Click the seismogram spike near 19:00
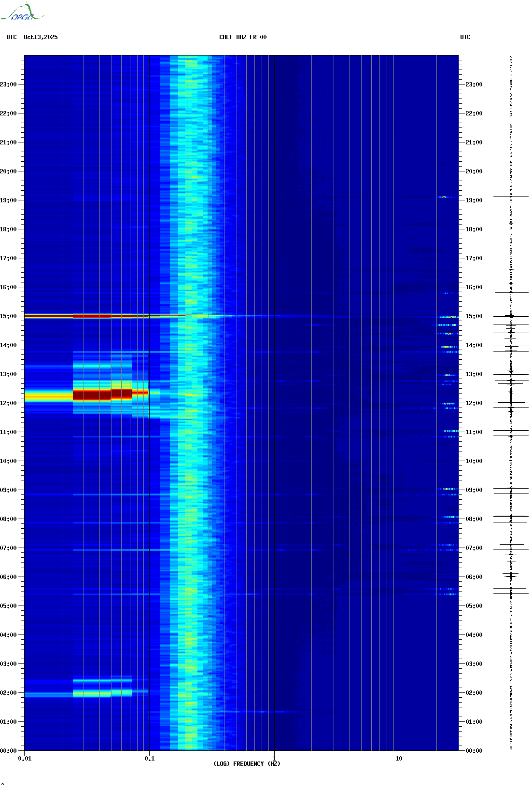The height and width of the screenshot is (789, 532). click(x=511, y=197)
